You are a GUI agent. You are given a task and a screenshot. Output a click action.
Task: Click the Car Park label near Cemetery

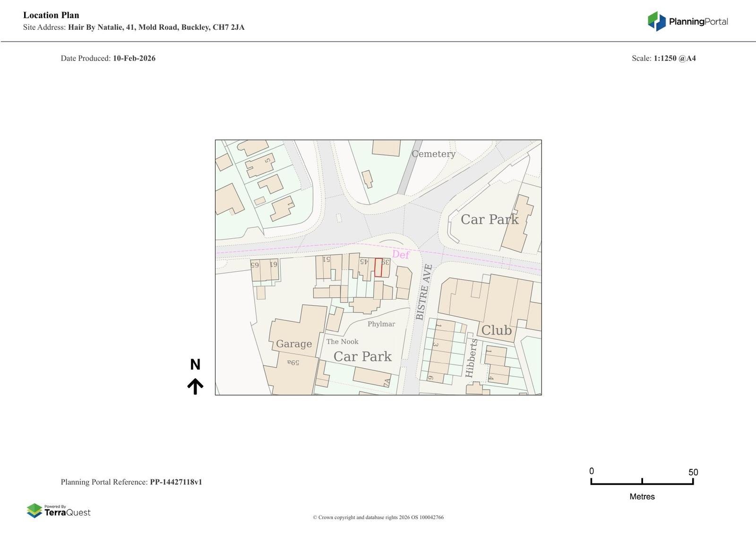(490, 219)
